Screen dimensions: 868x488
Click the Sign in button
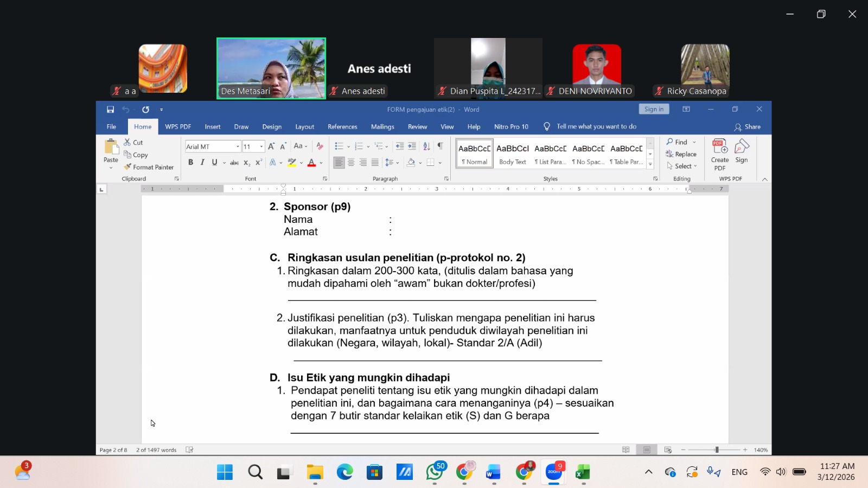tap(654, 109)
